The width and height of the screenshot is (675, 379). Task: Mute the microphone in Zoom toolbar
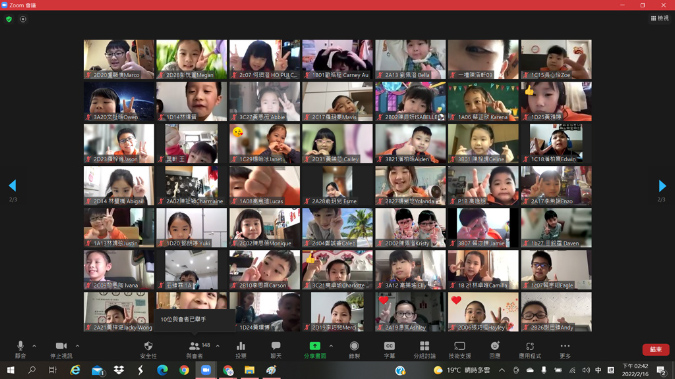[20, 349]
